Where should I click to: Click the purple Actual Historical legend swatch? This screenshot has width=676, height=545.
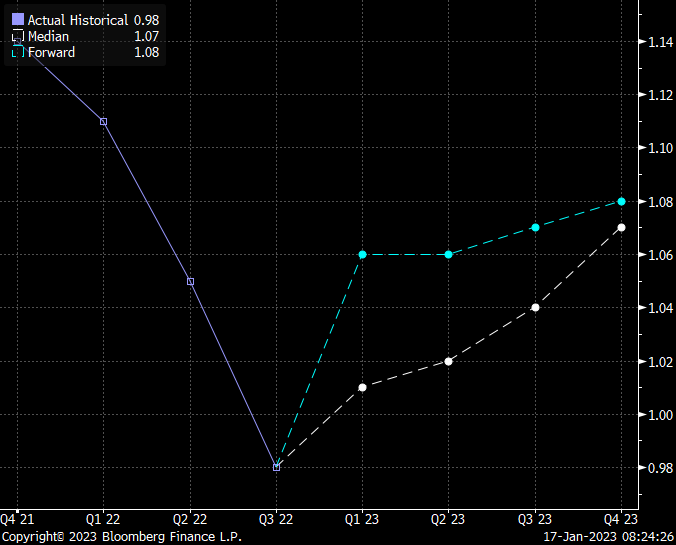click(17, 20)
